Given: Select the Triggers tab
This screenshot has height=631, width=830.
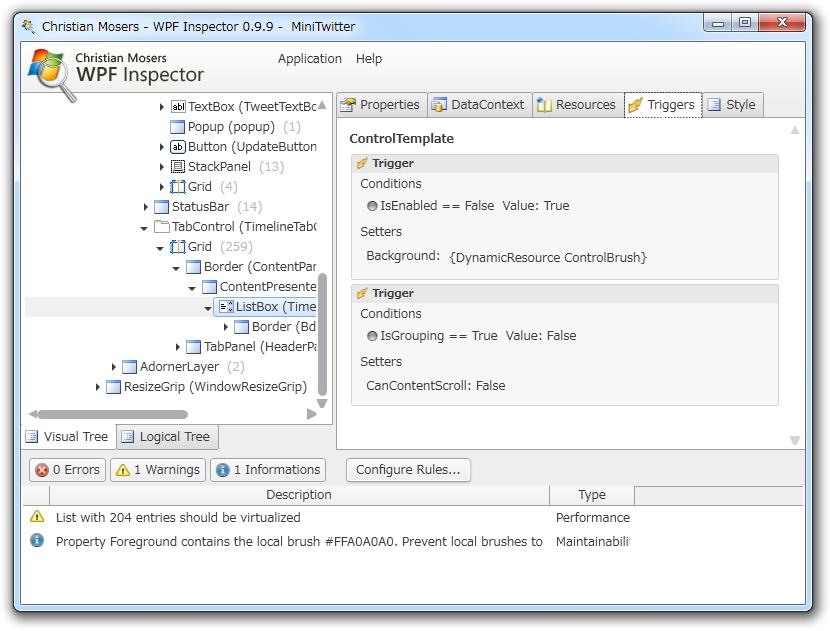Looking at the screenshot, I should pyautogui.click(x=663, y=105).
